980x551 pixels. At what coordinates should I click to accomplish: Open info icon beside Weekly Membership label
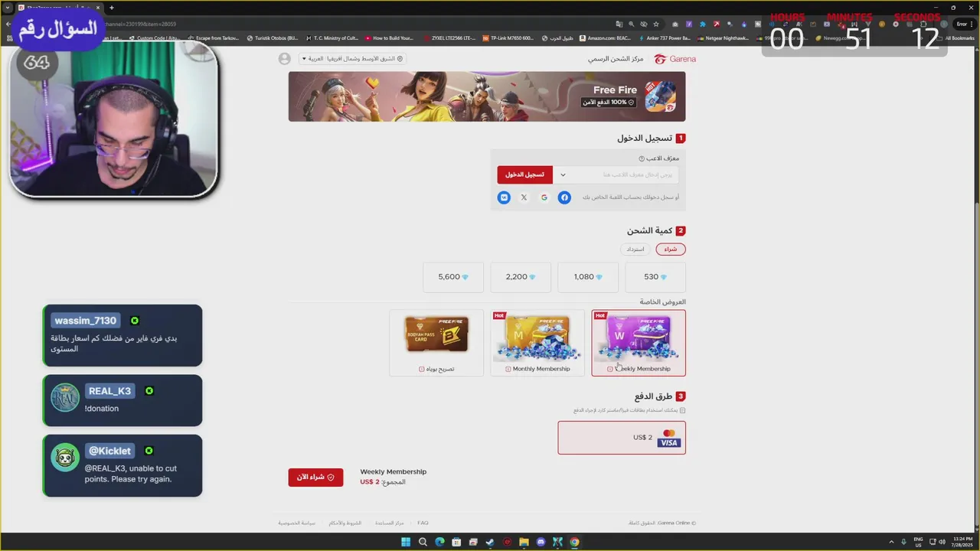coord(610,369)
